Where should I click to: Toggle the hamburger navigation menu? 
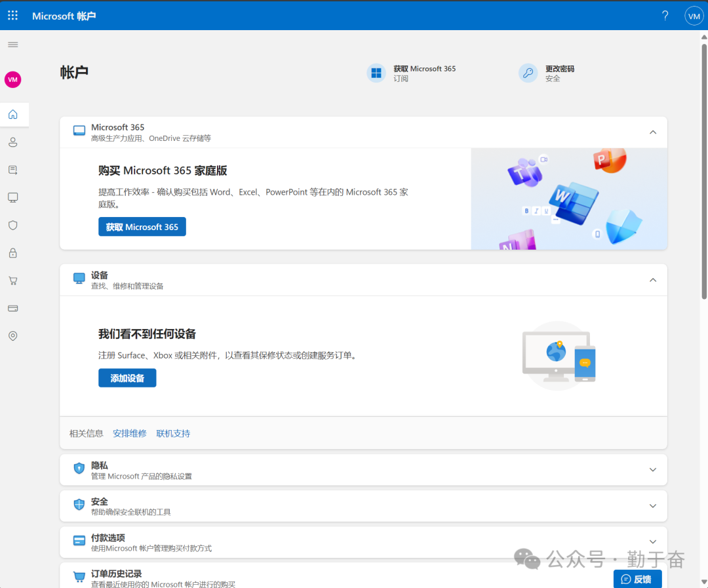13,45
